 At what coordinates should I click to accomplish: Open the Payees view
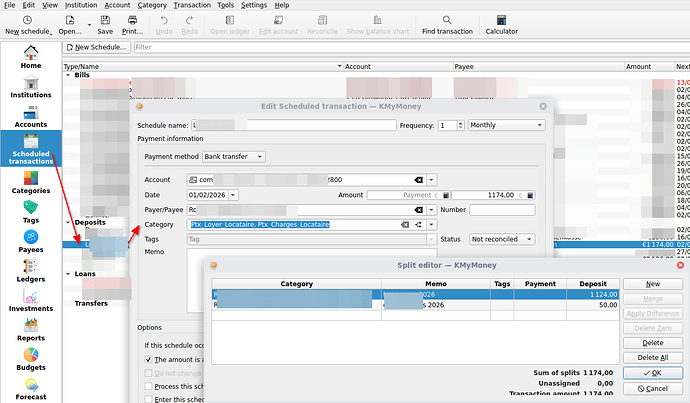pyautogui.click(x=31, y=241)
